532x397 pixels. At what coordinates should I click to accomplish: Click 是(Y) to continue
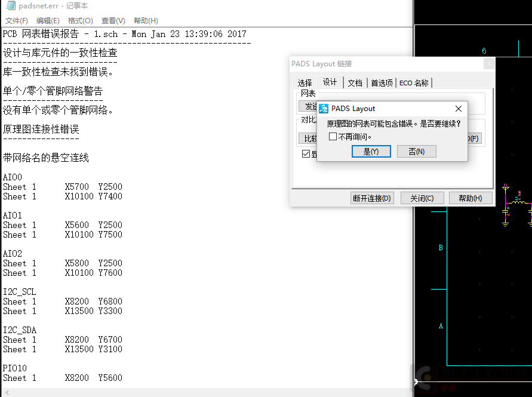(371, 151)
